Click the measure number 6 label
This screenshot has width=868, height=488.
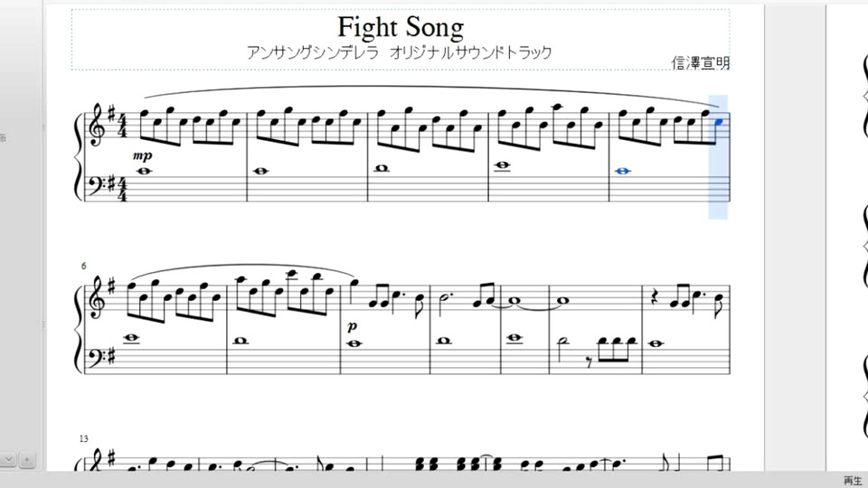pyautogui.click(x=83, y=266)
